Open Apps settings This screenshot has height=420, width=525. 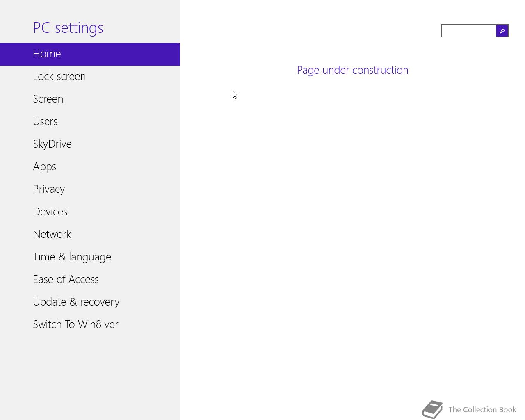(44, 167)
